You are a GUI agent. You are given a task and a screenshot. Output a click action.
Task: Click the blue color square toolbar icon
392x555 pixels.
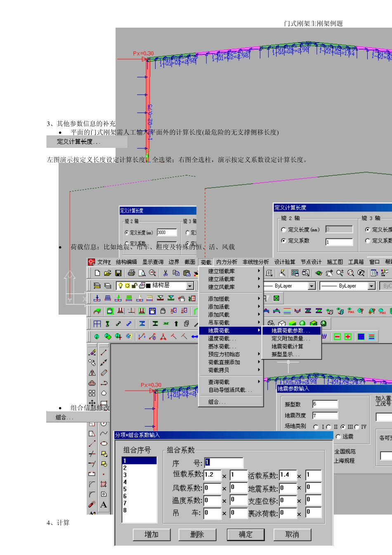[x=361, y=337]
